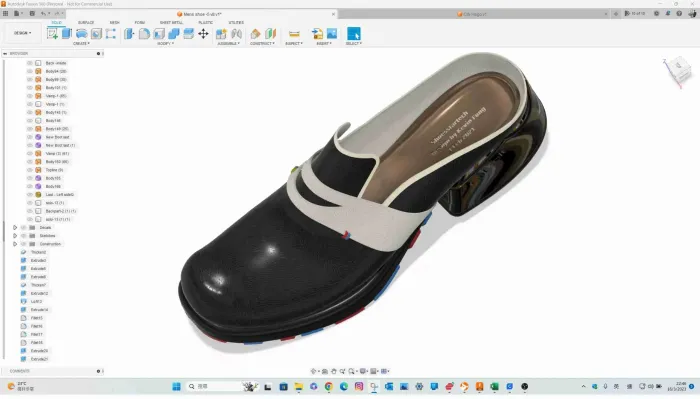The image size is (700, 399).
Task: Click the ViewCube in the corner
Action: click(679, 69)
